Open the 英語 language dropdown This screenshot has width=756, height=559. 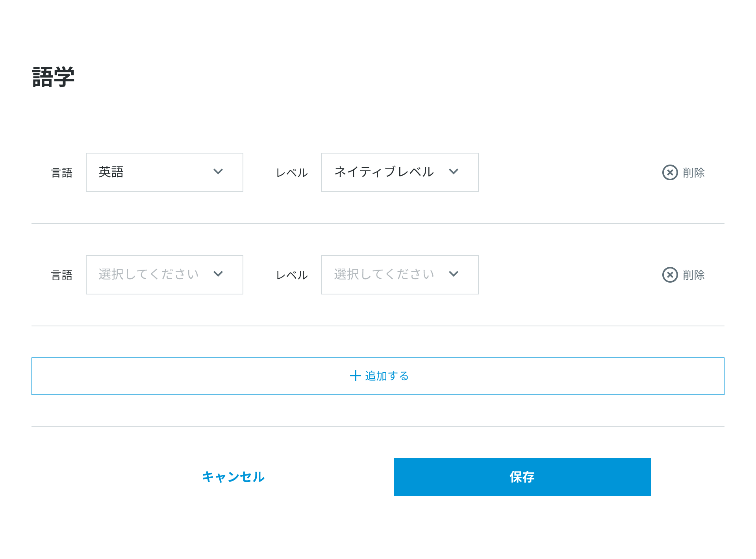165,172
